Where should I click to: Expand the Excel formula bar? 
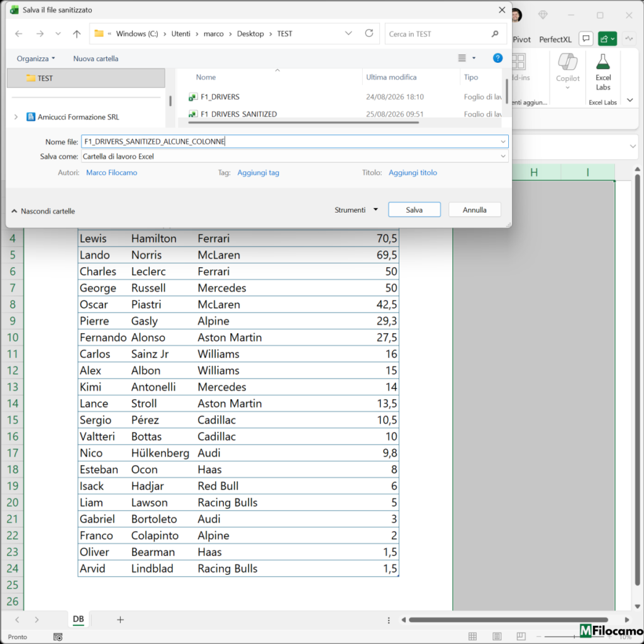tap(633, 146)
